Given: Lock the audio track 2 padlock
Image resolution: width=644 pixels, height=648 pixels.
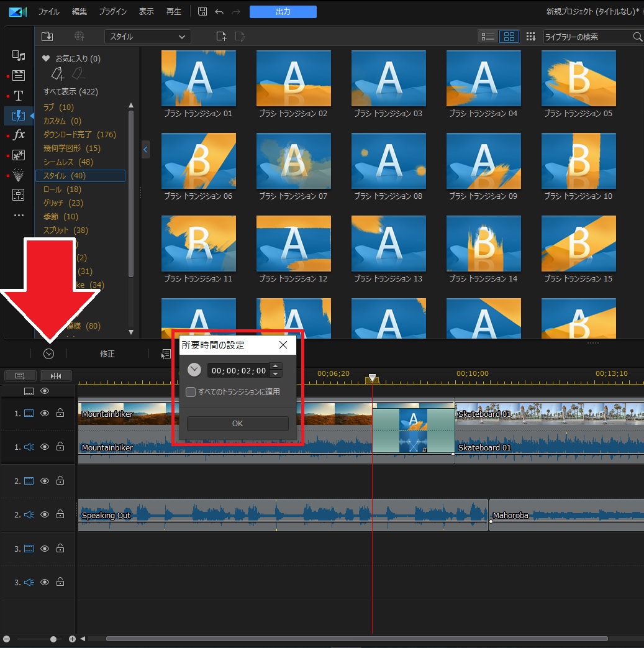Looking at the screenshot, I should coord(60,514).
